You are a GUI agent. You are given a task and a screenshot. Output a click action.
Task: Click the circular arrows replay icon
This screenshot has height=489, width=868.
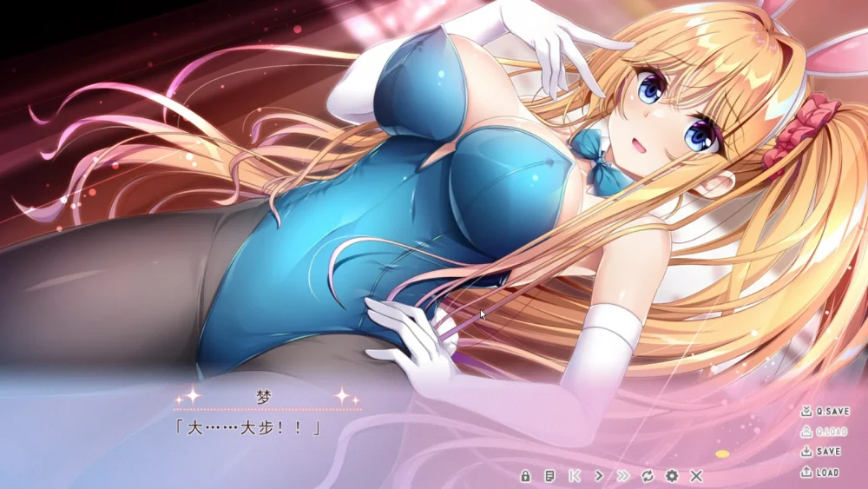(648, 476)
